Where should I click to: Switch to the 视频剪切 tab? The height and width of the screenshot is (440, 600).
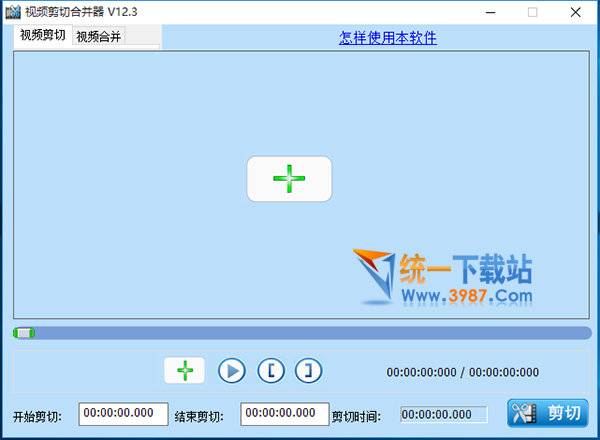point(43,35)
